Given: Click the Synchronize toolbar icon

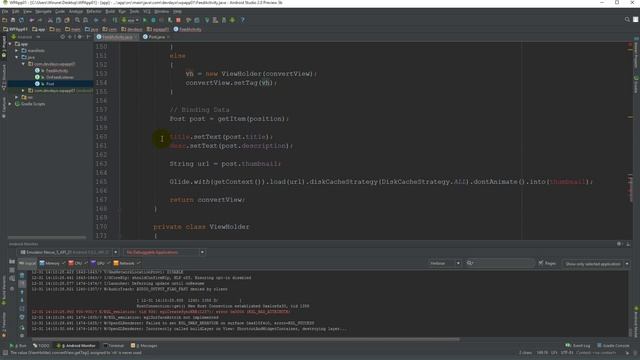Looking at the screenshot, I should [x=21, y=20].
